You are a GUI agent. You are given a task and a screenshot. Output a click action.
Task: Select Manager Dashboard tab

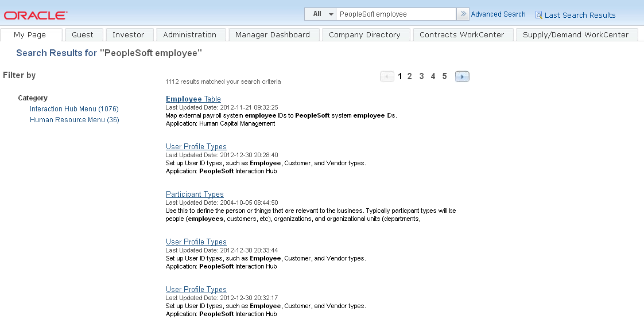[x=273, y=35]
